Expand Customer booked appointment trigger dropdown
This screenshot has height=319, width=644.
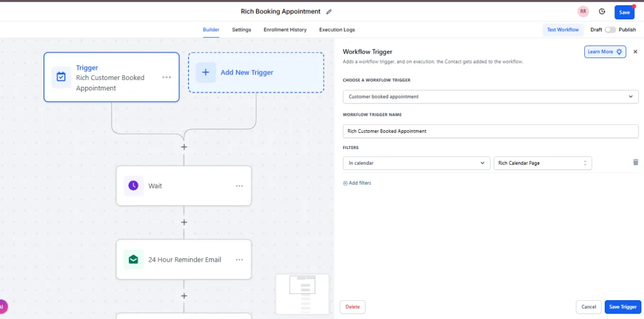point(491,97)
